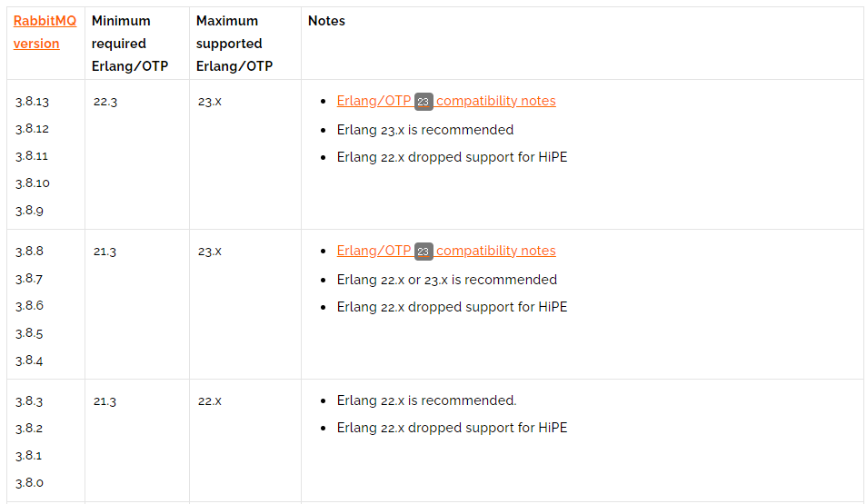Click 'Erlang 23.x is recommended' note
Image resolution: width=867 pixels, height=504 pixels.
pos(425,130)
